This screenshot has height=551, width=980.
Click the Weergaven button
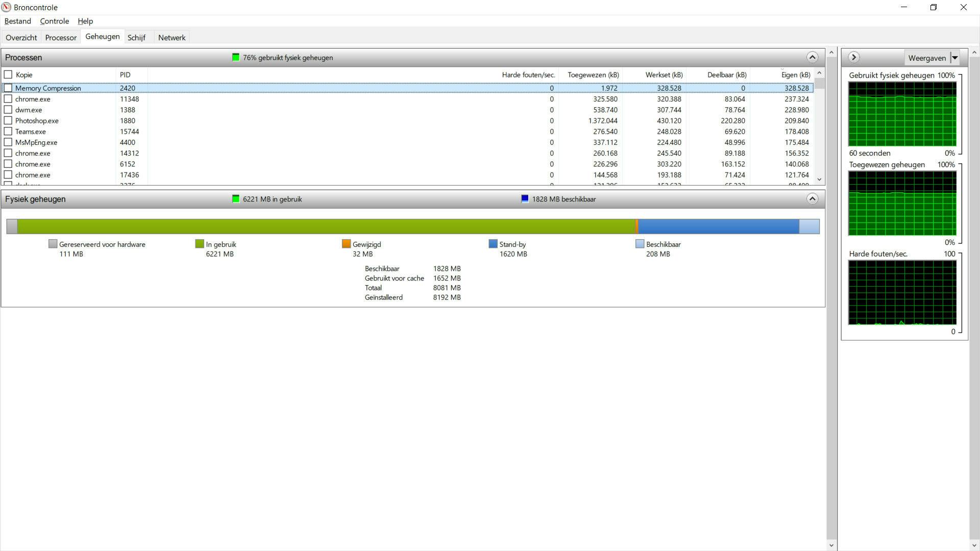[x=926, y=58]
